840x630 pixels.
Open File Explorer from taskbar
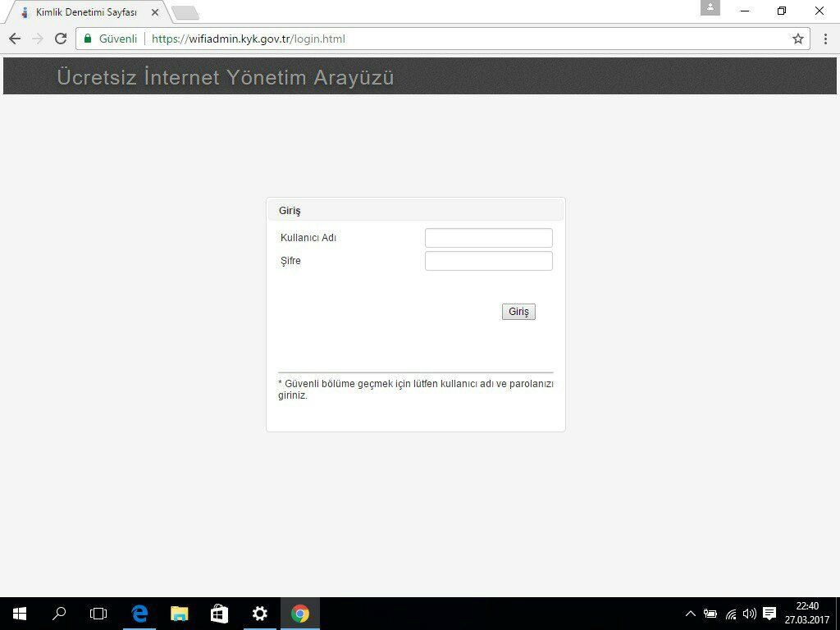pos(180,614)
